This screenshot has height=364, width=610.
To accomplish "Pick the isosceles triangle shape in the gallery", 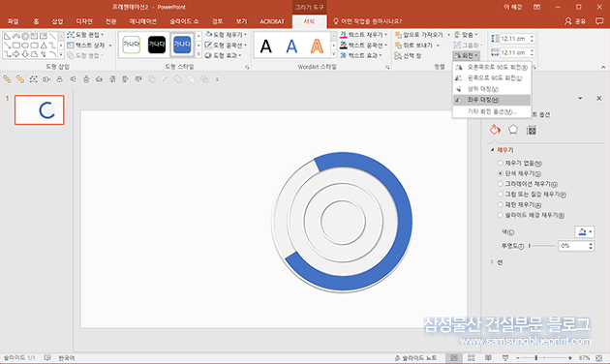I will coord(44,45).
